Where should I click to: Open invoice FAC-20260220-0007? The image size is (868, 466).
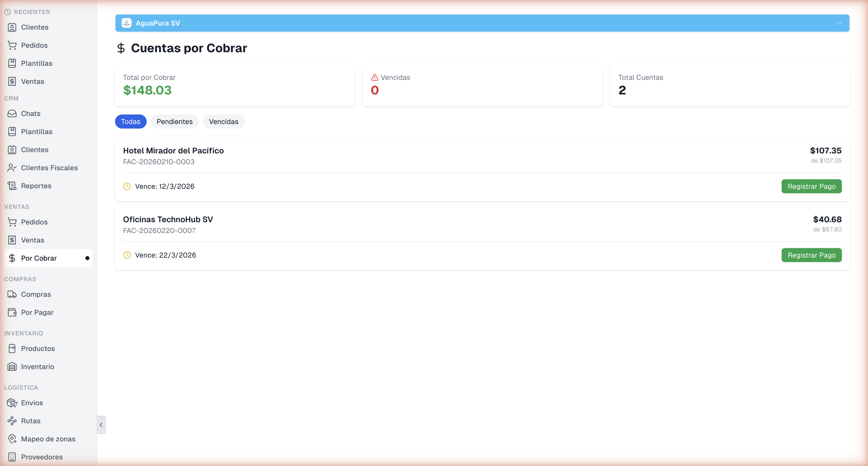click(159, 230)
